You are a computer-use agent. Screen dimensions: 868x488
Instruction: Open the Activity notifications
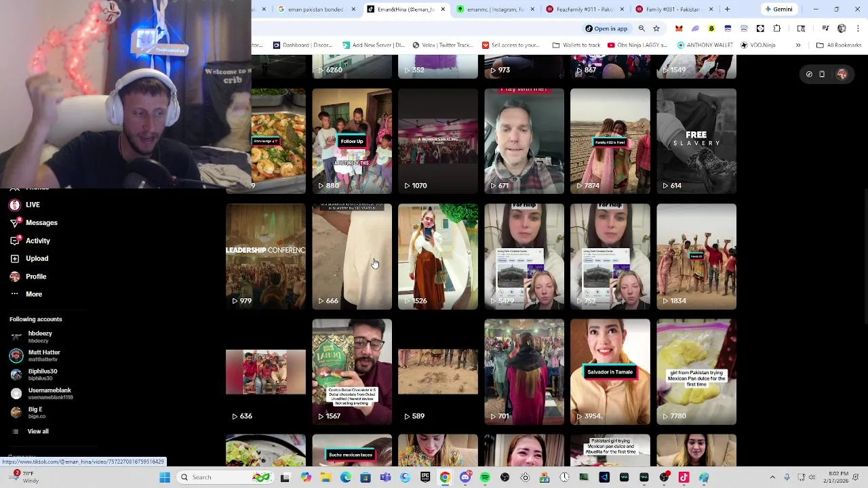31,241
